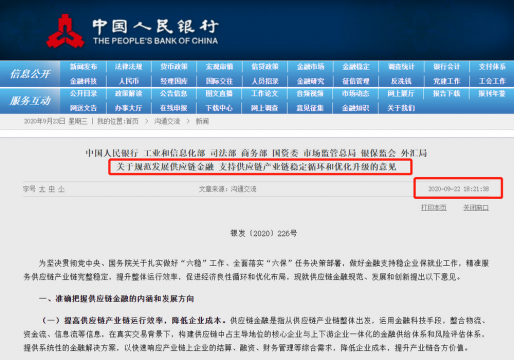
Task: Select 报告下载 menu entry
Action: coord(447,94)
